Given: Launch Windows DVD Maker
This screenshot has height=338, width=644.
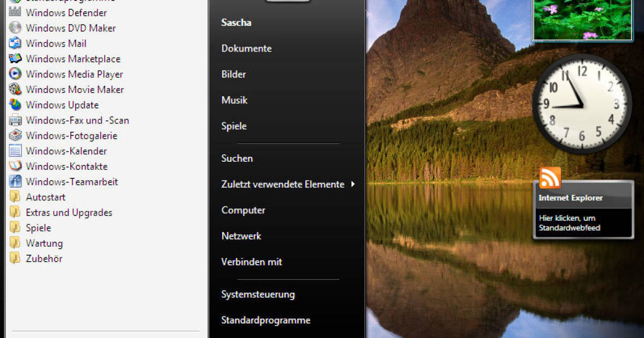Looking at the screenshot, I should (x=69, y=28).
